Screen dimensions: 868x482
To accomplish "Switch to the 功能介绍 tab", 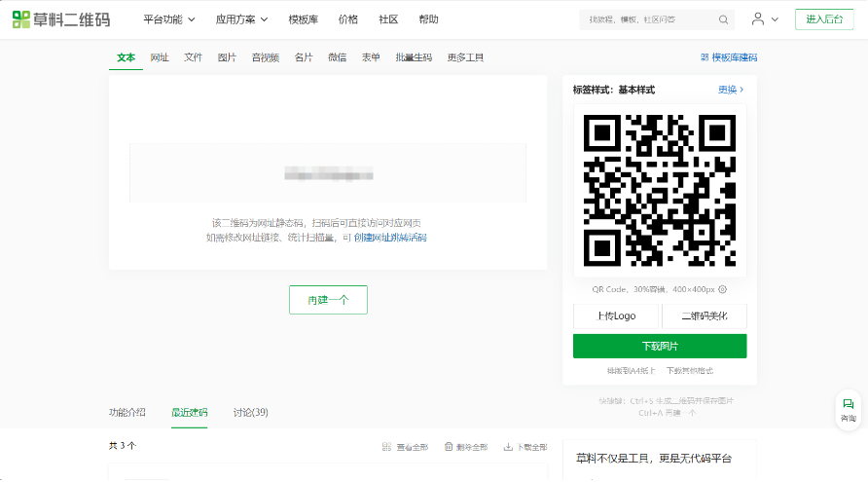I will (x=127, y=412).
